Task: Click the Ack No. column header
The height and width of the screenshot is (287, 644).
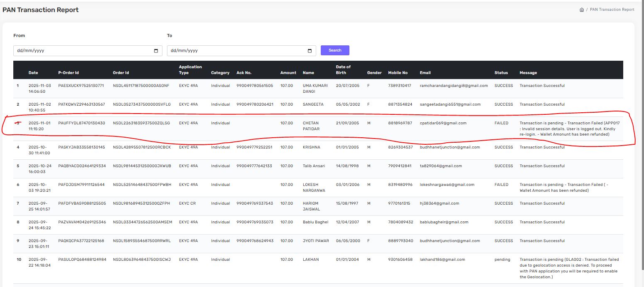Action: tap(244, 73)
